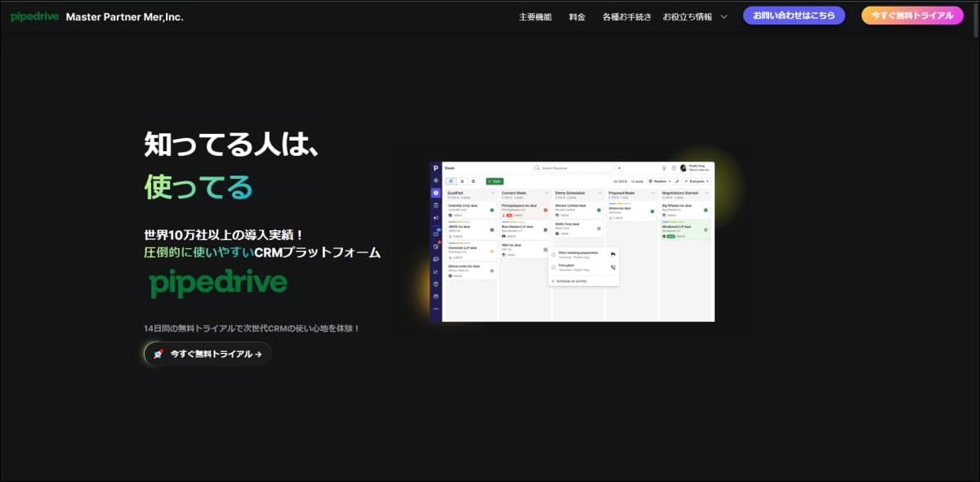Mark the Pitch meeting preparation activity done
Viewport: 980px width, 482px height.
[553, 255]
